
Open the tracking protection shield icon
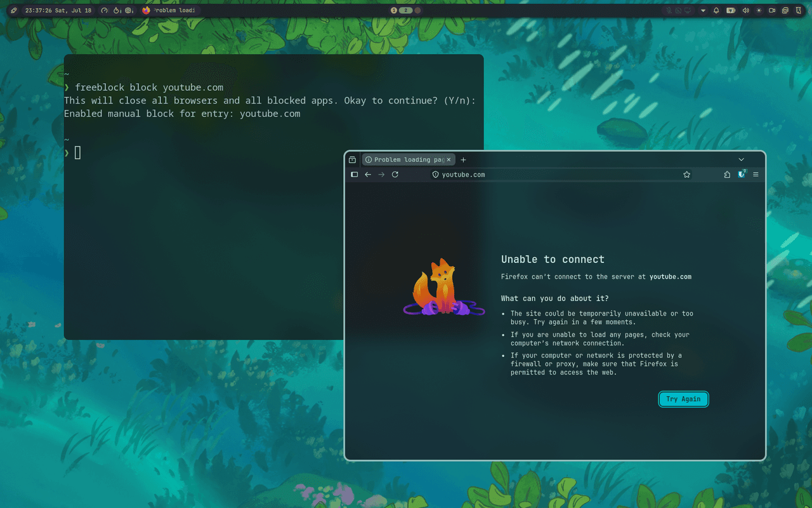pos(435,175)
